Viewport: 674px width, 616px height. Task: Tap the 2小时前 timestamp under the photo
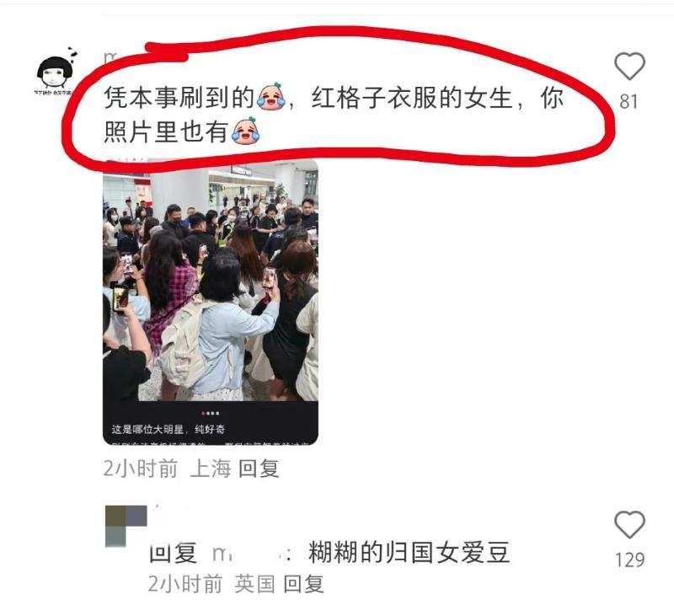pyautogui.click(x=141, y=469)
